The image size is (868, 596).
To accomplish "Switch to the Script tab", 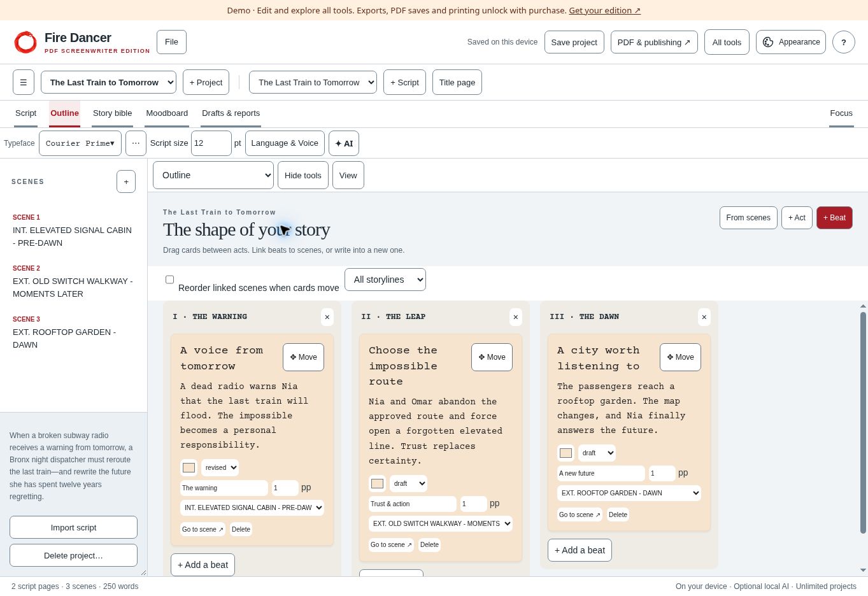I will [26, 113].
